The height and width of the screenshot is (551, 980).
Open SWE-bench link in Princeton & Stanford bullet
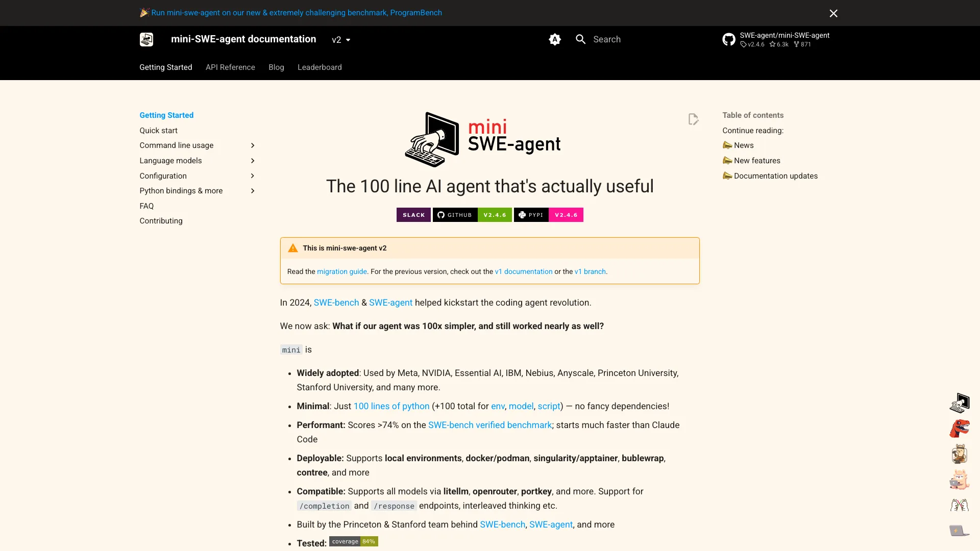[x=502, y=524]
